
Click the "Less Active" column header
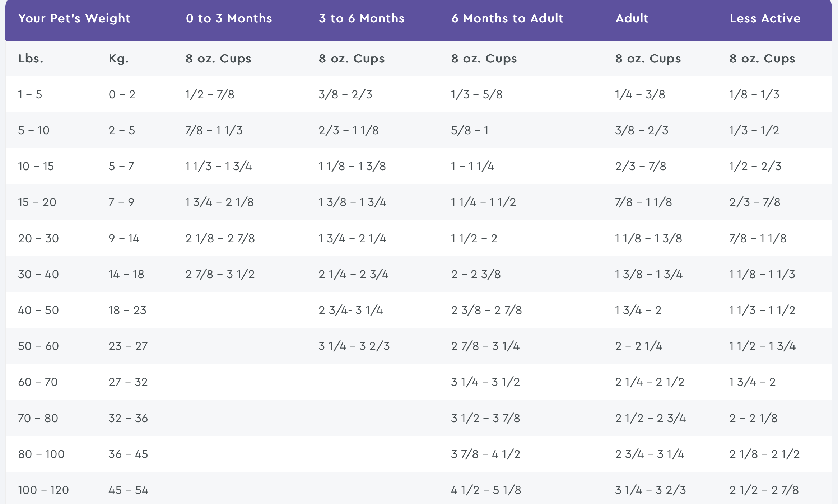tap(765, 18)
